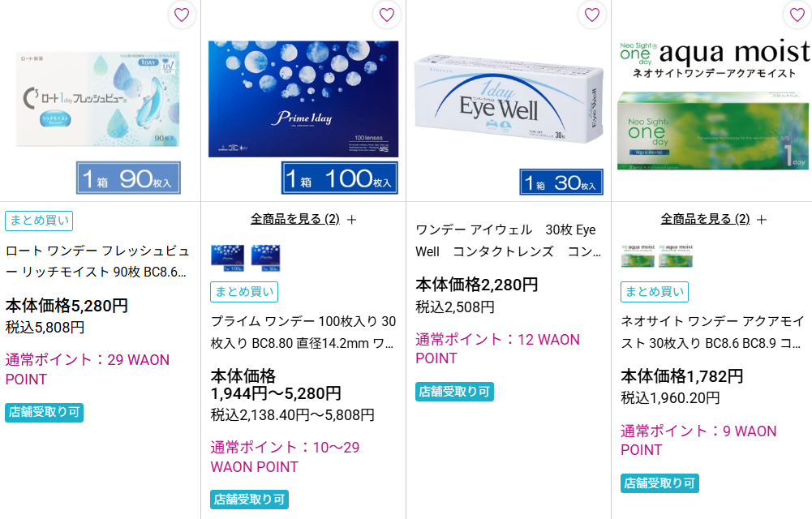Click plus icon beside Prime 1day 全商品を見る

(351, 220)
